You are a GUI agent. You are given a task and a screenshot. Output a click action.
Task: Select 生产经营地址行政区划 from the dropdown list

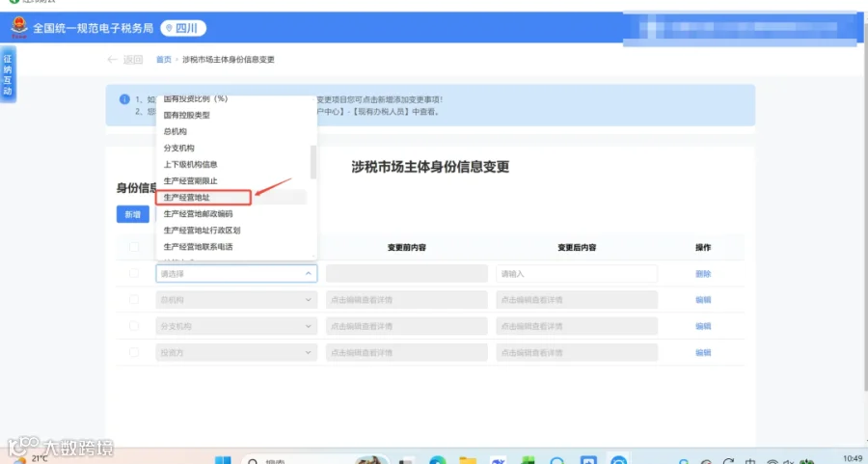pos(203,231)
